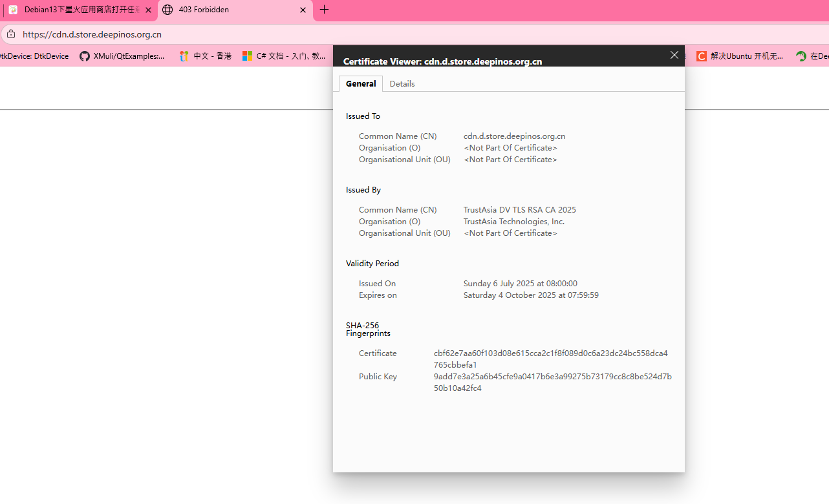Open the GitHub XMuli/QtExamples bookmark
The image size is (829, 504).
122,56
